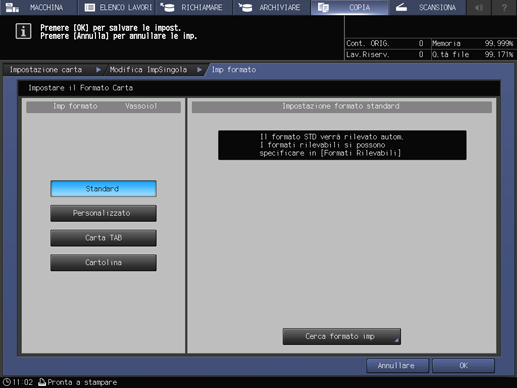Click the disk icon in ARCHIVIARE tab
Screen dimensions: 517x388
click(245, 7)
